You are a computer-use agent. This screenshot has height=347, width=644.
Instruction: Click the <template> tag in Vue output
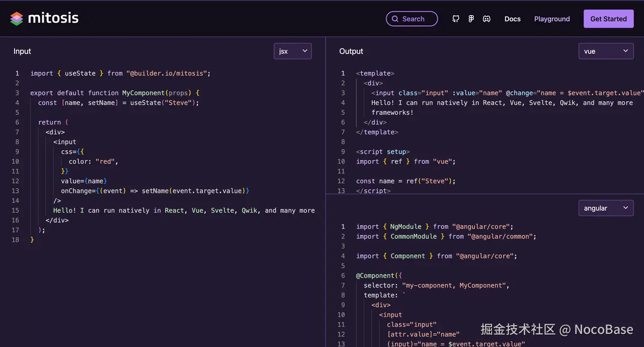[375, 74]
